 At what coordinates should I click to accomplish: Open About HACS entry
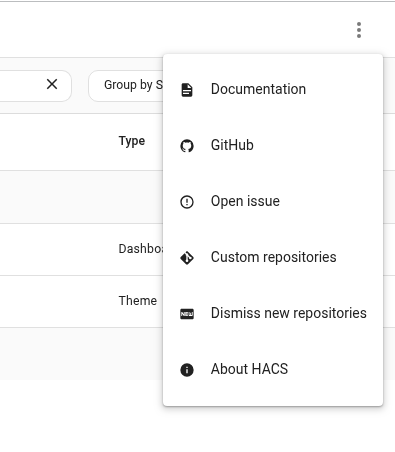[x=273, y=369]
